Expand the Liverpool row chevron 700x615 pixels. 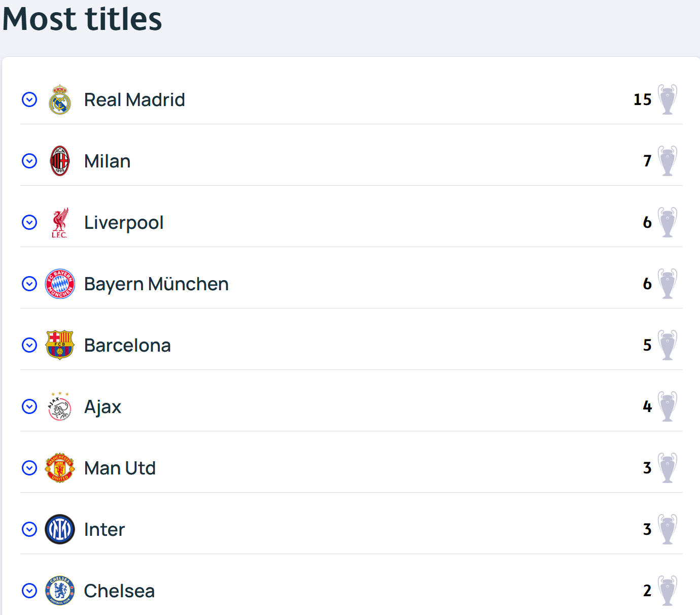(29, 222)
